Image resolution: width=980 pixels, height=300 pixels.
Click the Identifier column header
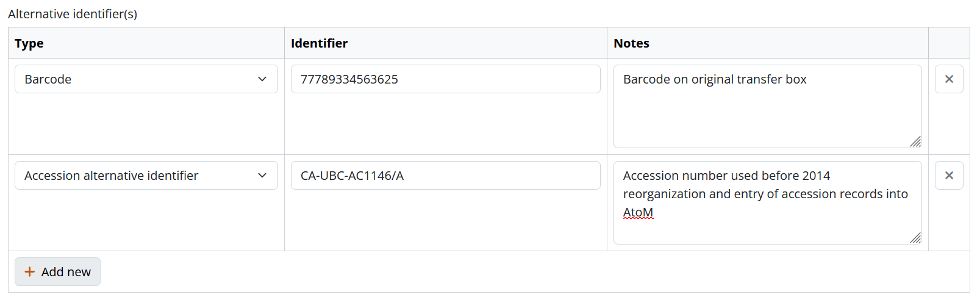pos(319,43)
